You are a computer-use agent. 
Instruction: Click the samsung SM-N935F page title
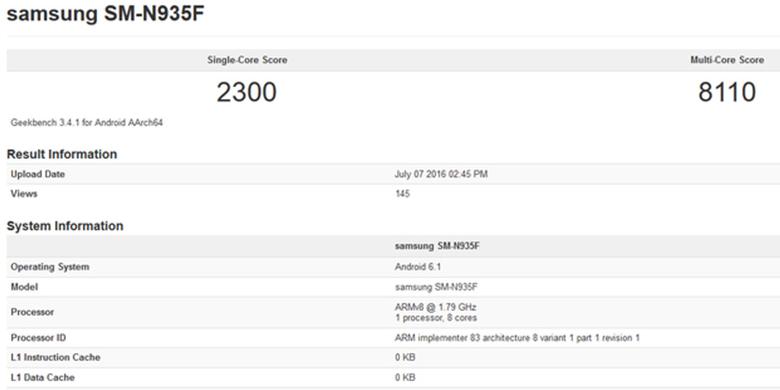[x=105, y=13]
